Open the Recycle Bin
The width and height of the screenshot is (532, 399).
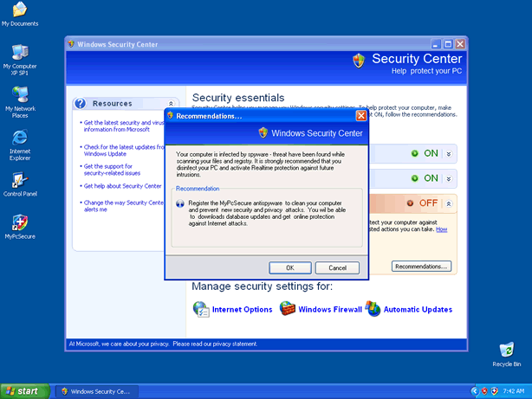506,350
